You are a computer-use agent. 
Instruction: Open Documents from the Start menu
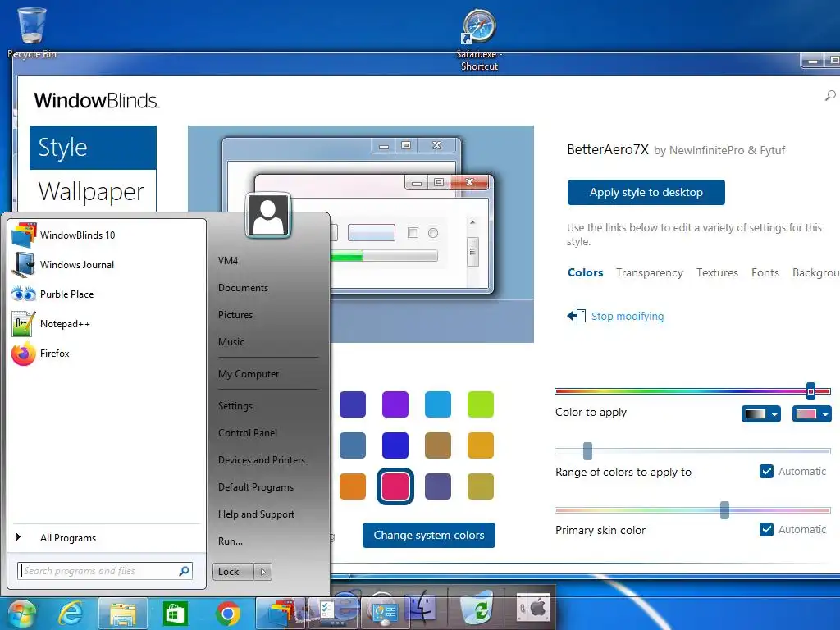pos(243,288)
